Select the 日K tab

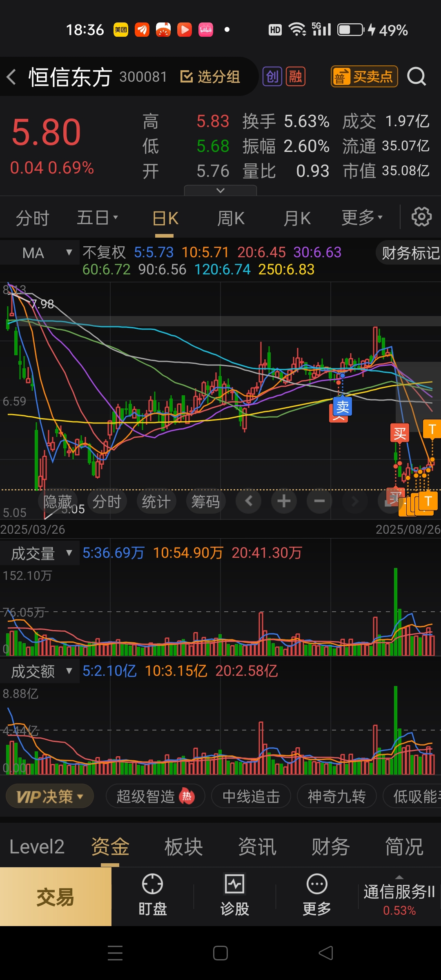pos(165,218)
